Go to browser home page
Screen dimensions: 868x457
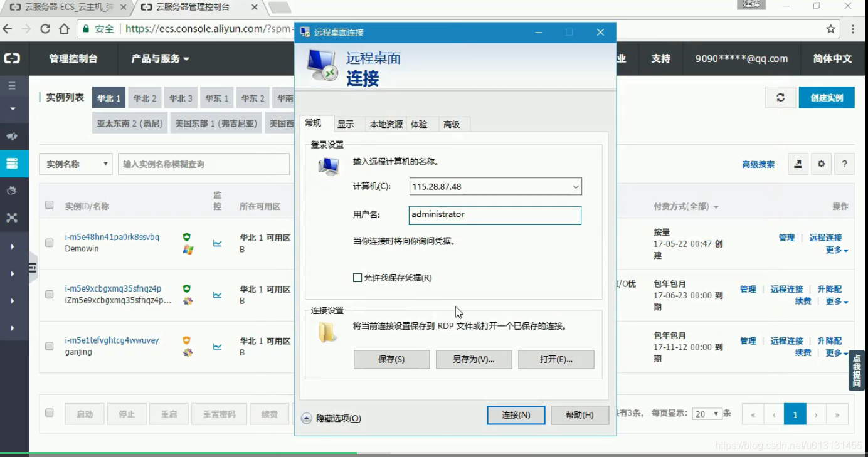click(64, 29)
